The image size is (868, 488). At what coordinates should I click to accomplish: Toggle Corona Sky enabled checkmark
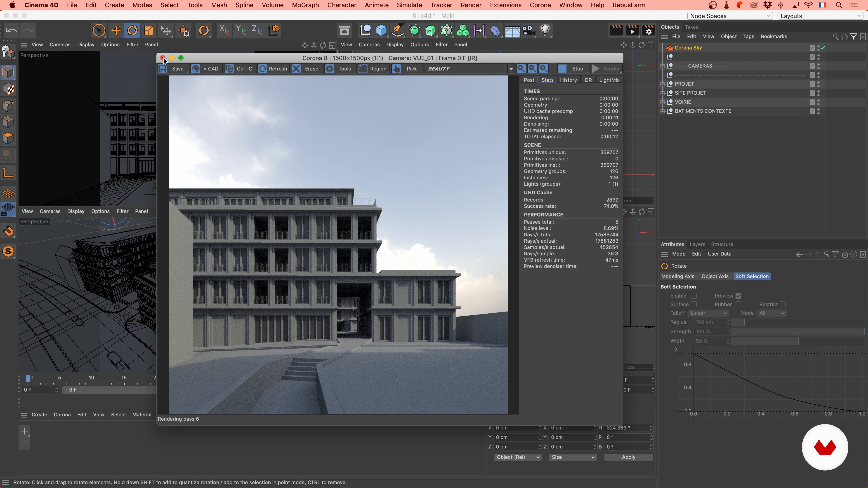(x=823, y=48)
